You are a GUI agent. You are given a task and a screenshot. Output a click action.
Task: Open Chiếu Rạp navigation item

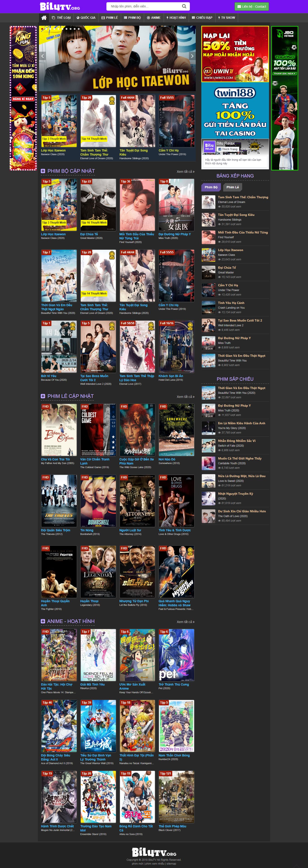coord(202,18)
